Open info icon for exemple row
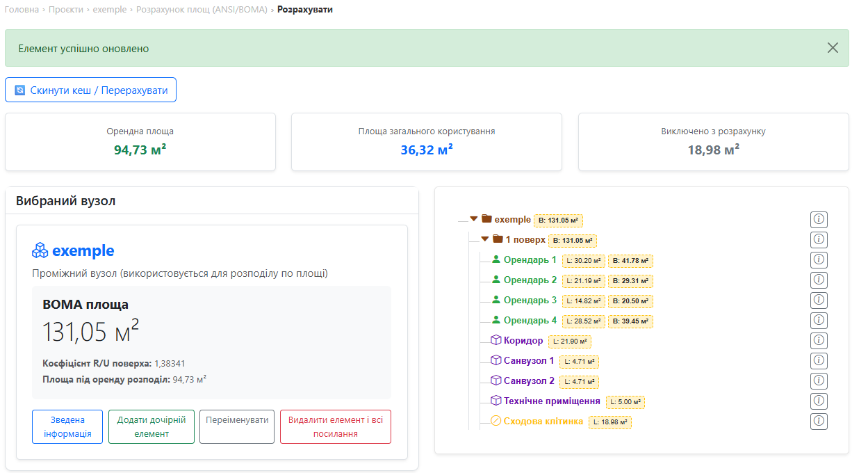This screenshot has width=868, height=473. coord(819,220)
